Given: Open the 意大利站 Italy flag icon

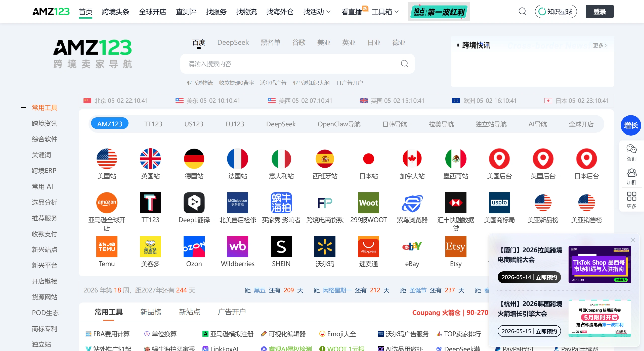Looking at the screenshot, I should coord(281,159).
